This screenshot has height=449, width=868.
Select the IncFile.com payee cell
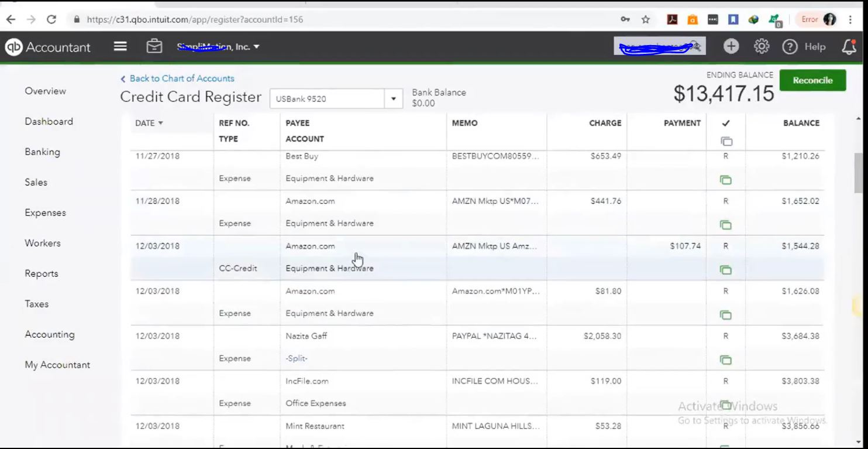pyautogui.click(x=307, y=381)
